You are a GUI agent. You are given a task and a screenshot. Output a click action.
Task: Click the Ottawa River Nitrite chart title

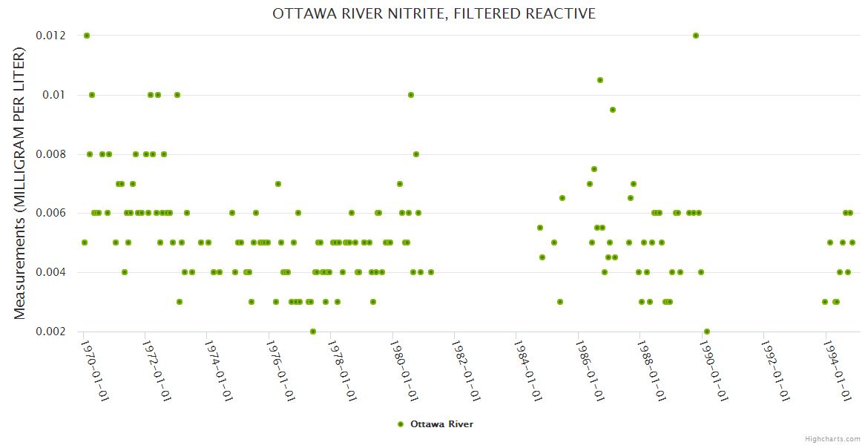click(434, 14)
